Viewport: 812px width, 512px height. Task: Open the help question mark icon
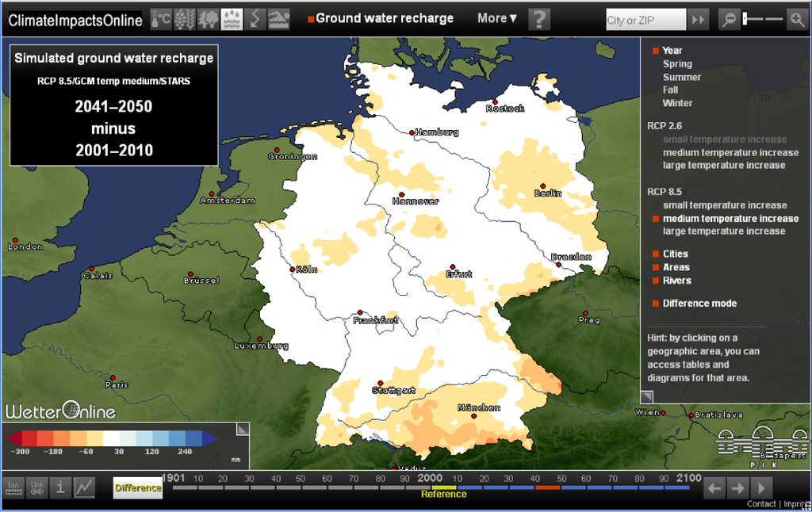coord(539,19)
